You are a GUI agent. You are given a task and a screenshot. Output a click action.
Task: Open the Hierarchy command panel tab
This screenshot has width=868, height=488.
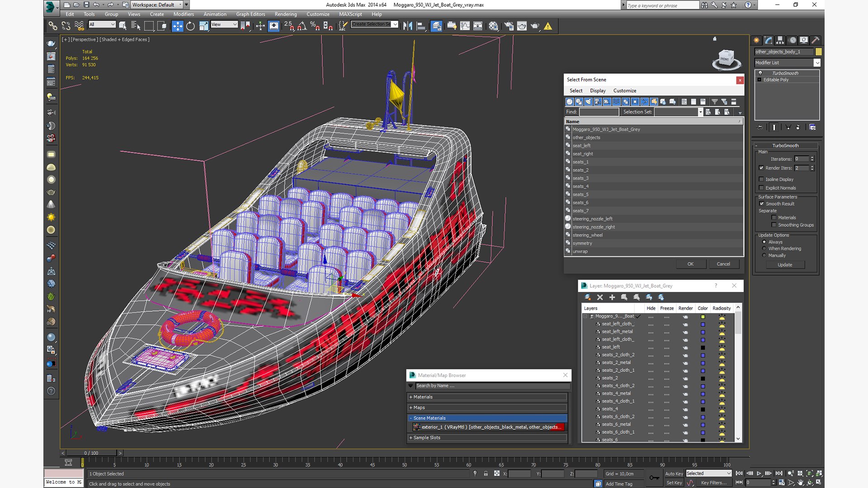pyautogui.click(x=780, y=40)
